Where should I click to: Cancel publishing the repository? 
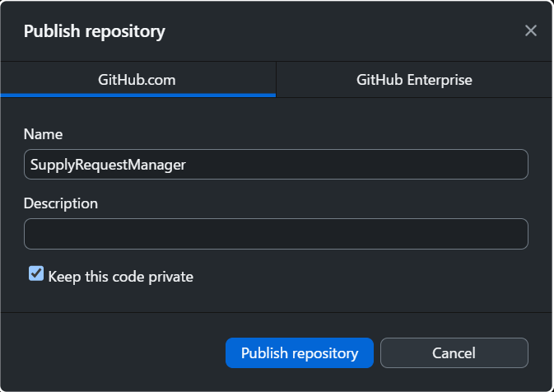(x=454, y=353)
